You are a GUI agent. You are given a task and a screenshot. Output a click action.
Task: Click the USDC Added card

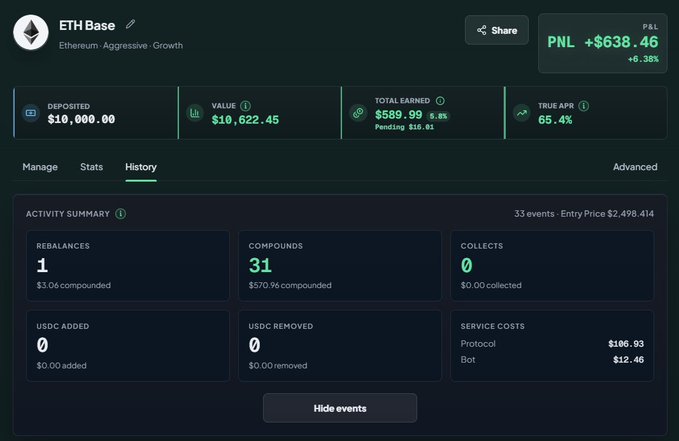click(x=128, y=346)
